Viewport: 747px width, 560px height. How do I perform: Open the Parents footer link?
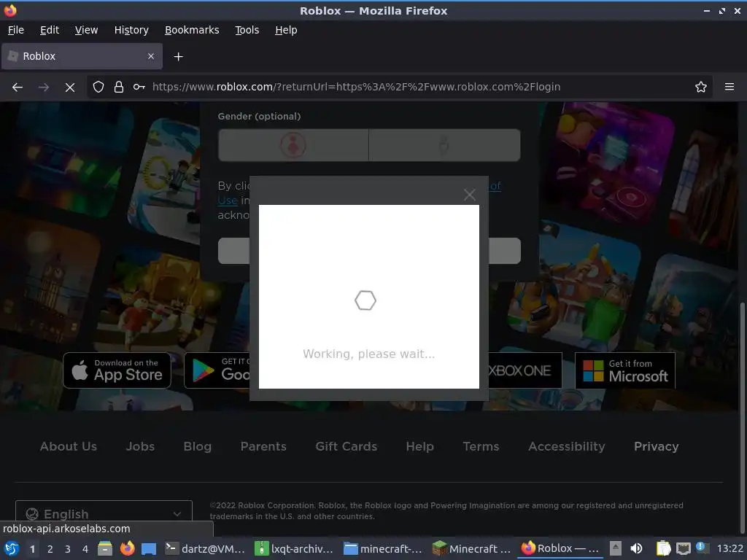pyautogui.click(x=263, y=447)
